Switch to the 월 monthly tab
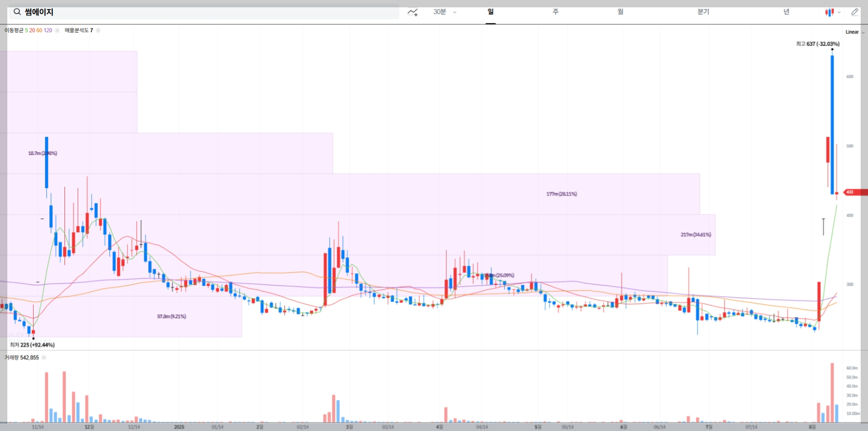 point(620,12)
